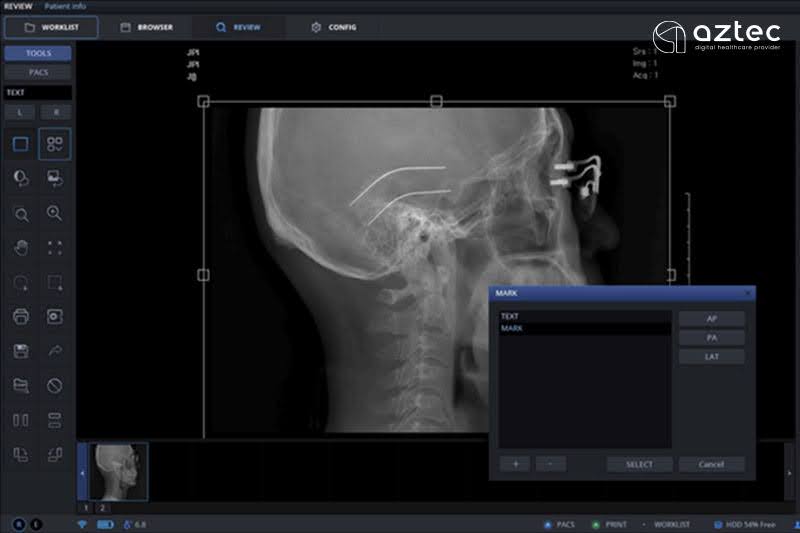Click the PACS status indicator in status bar

(x=560, y=524)
